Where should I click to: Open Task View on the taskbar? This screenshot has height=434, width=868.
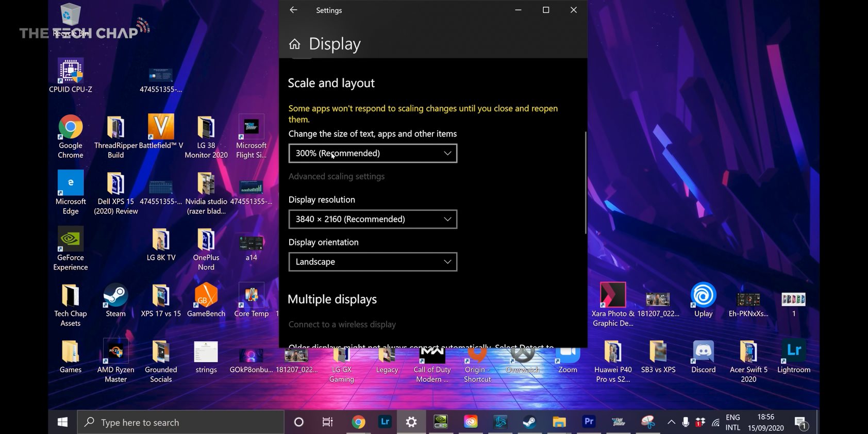tap(327, 423)
